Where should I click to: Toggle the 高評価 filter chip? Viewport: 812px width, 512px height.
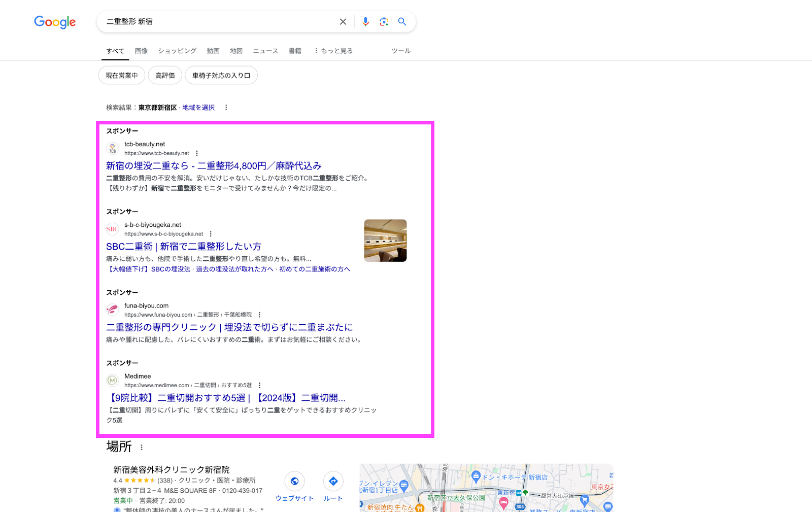[165, 76]
